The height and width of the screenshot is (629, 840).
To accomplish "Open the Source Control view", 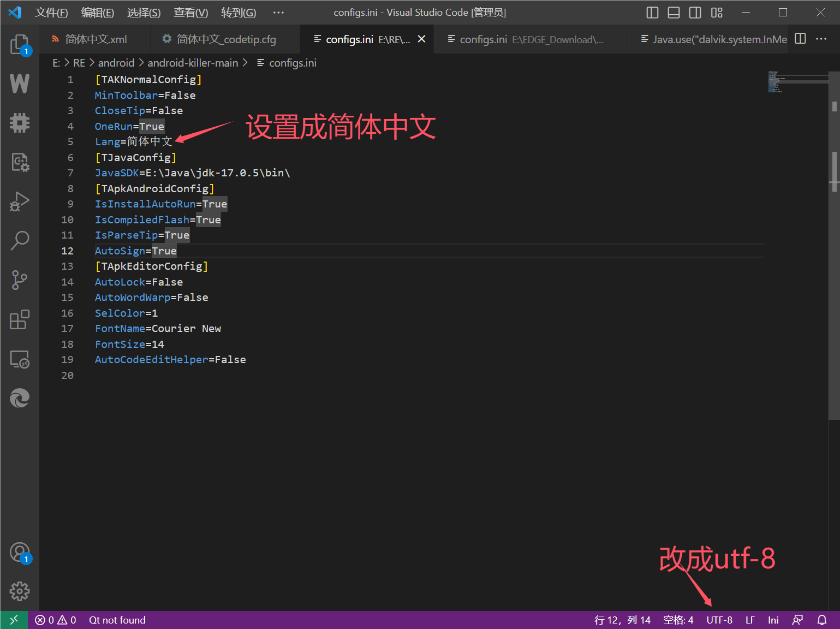I will tap(20, 280).
